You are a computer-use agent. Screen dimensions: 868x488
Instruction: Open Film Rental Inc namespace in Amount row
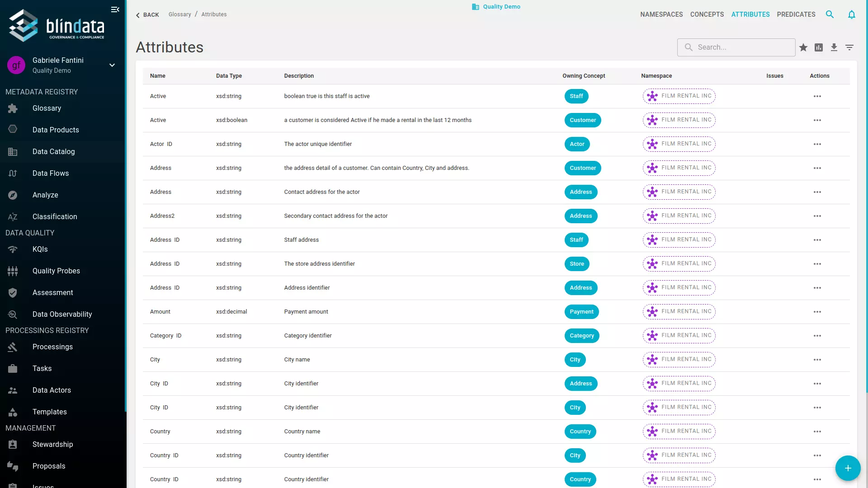click(x=679, y=312)
